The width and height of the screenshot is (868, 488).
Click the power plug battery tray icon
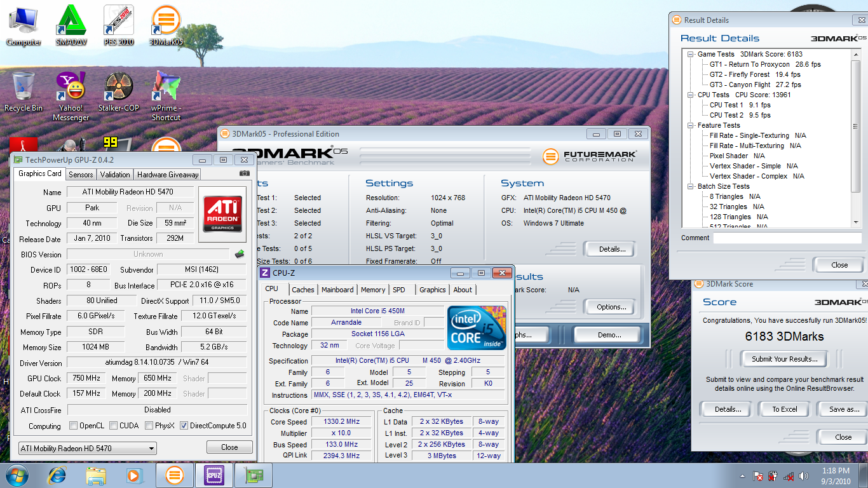click(x=773, y=476)
